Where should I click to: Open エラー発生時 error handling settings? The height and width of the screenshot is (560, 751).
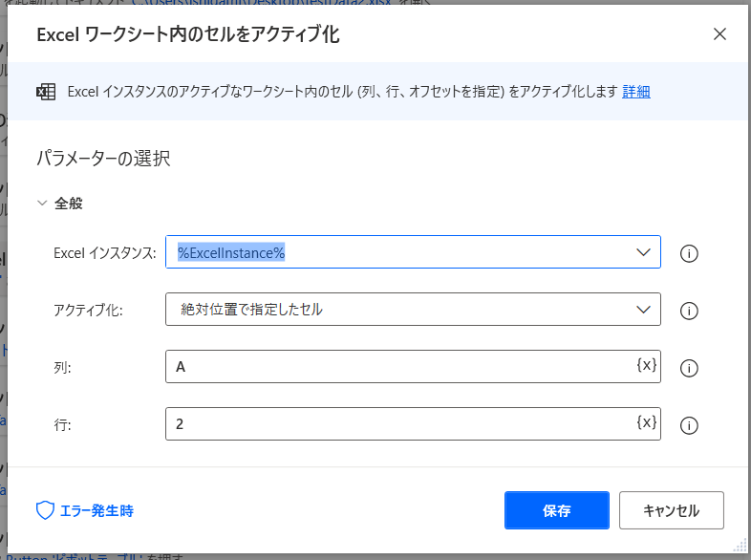coord(84,510)
